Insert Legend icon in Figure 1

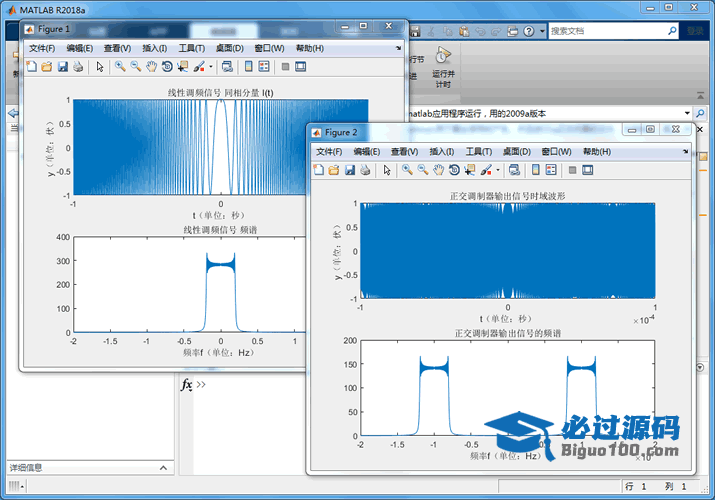(264, 67)
